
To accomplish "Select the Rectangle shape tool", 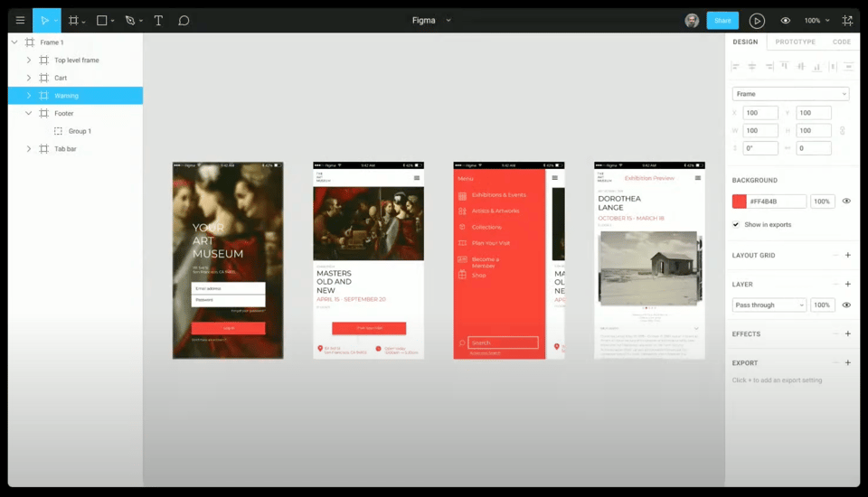I will 102,21.
